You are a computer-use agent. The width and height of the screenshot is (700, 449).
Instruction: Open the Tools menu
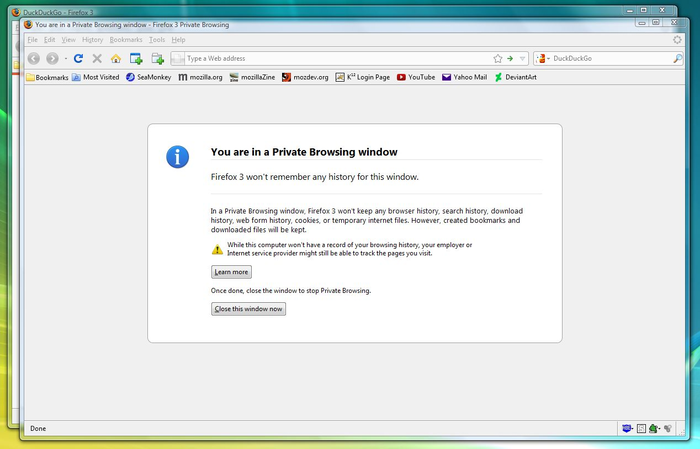click(x=157, y=39)
